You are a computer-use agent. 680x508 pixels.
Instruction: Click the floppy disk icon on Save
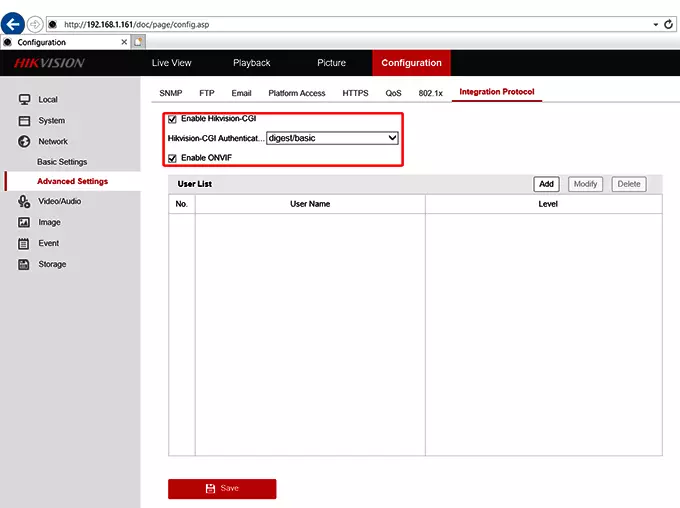click(x=210, y=488)
